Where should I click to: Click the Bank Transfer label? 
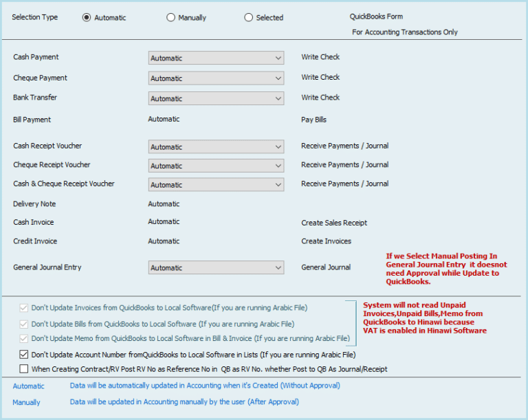coord(35,98)
